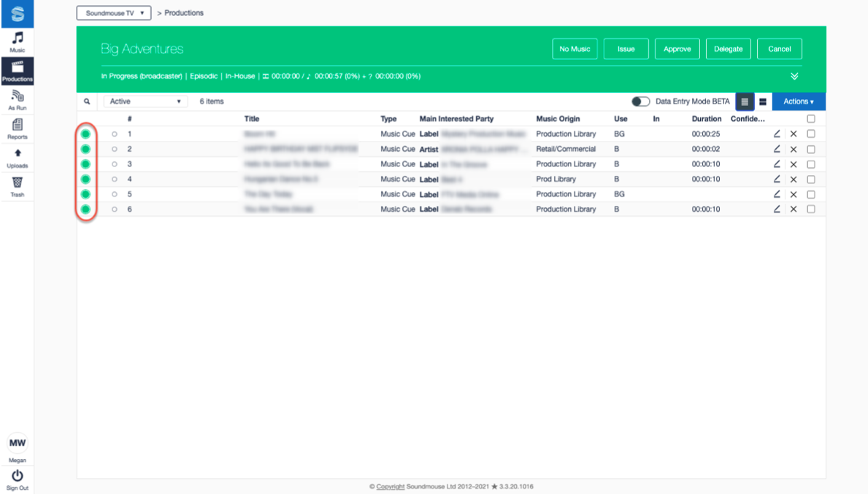This screenshot has width=868, height=497.
Task: Click green status dot of row 1
Action: point(86,134)
